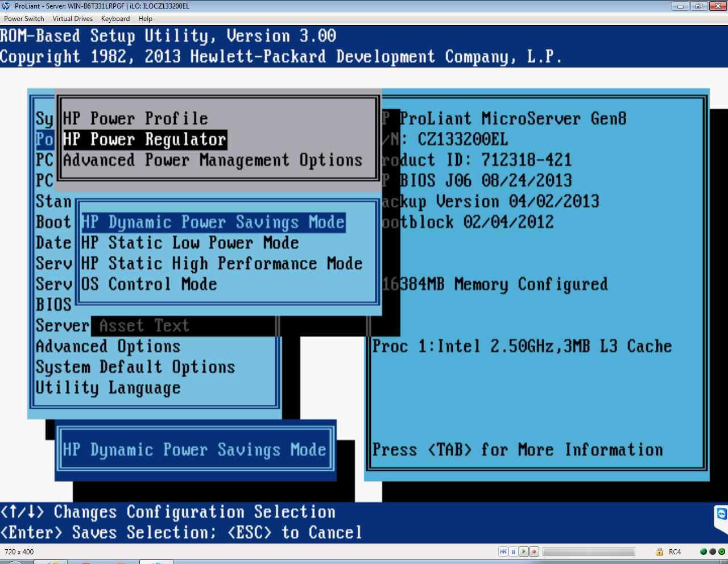Click the padlock encryption icon
This screenshot has width=728, height=564.
[x=659, y=551]
